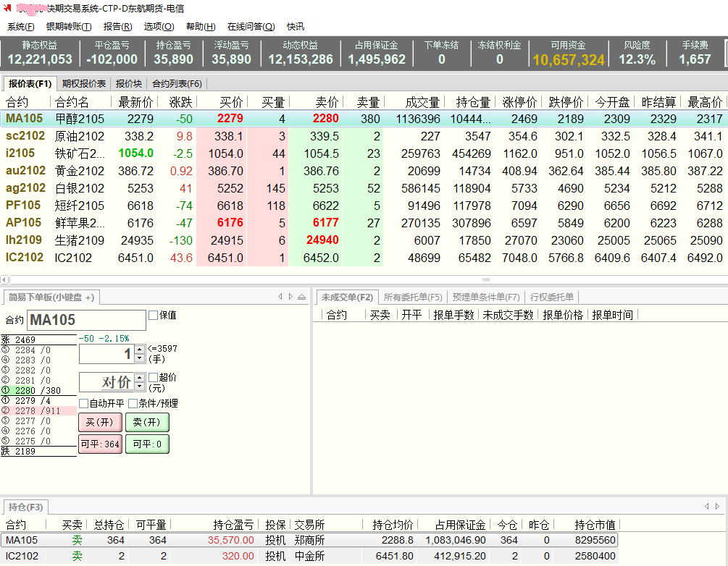Viewport: 728px width, 566px height.
Task: Decrease order quantity with down arrow
Action: pos(139,358)
